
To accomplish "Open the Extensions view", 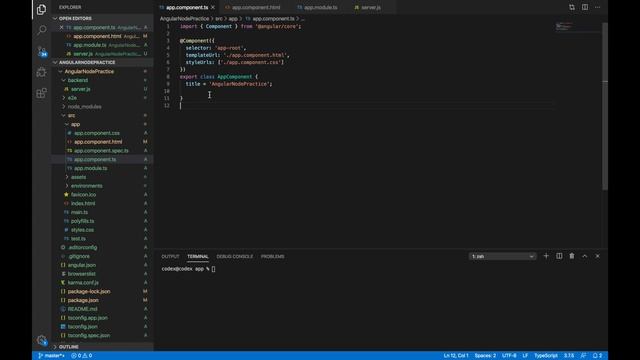I will (x=41, y=93).
